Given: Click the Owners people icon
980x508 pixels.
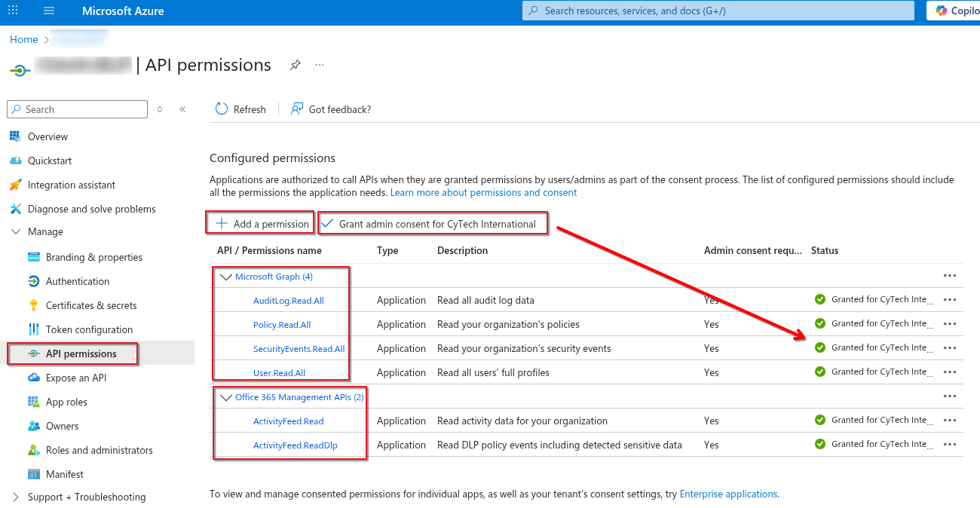Looking at the screenshot, I should pos(33,426).
